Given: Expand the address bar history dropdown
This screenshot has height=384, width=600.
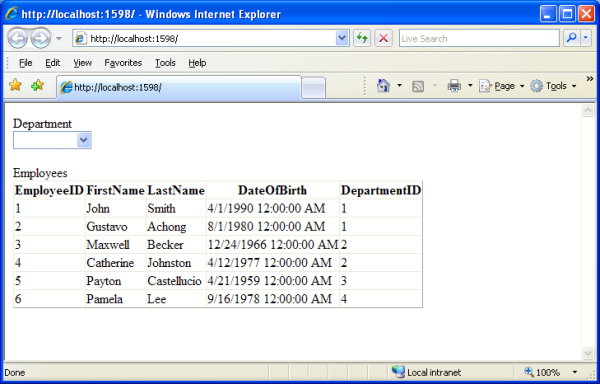Looking at the screenshot, I should pyautogui.click(x=342, y=38).
